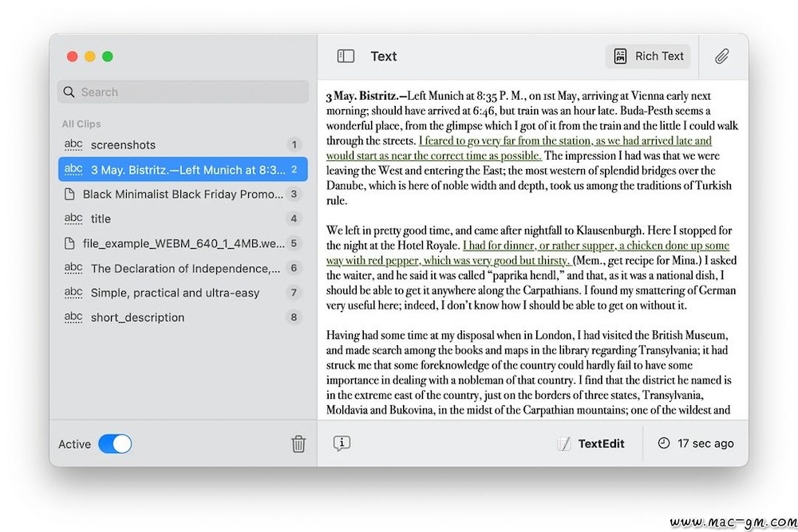798x532 pixels.
Task: Toggle the sidebar panel icon
Action: 346,56
